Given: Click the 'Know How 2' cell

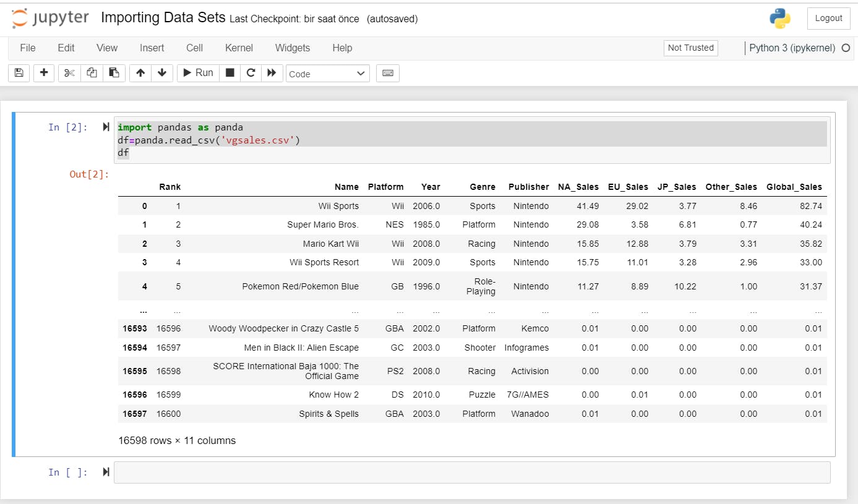Looking at the screenshot, I should pos(334,395).
